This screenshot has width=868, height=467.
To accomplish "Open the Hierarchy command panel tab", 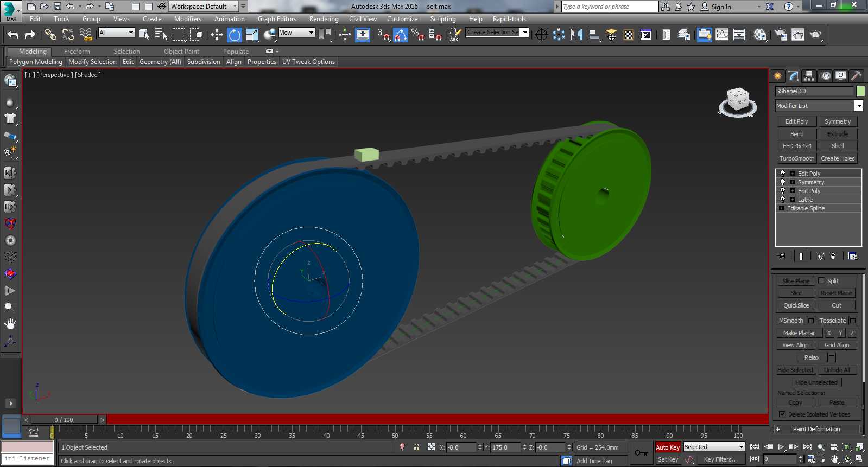I will click(x=809, y=76).
